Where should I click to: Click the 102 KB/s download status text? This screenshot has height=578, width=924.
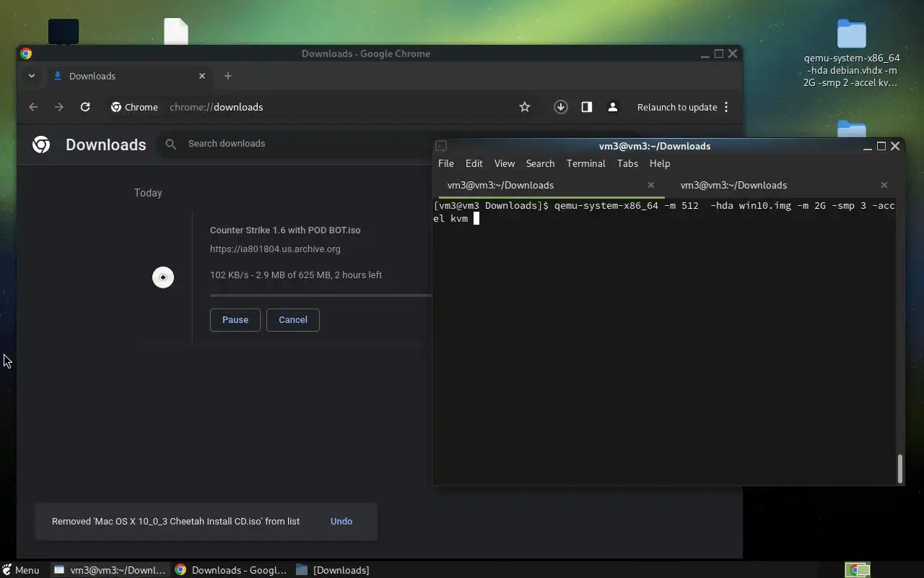coord(296,275)
